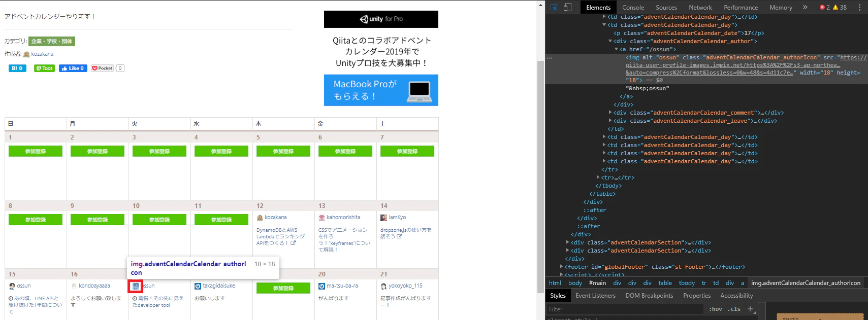
Task: Expand the adventCalendarCalendar_comment div node
Action: (610, 113)
